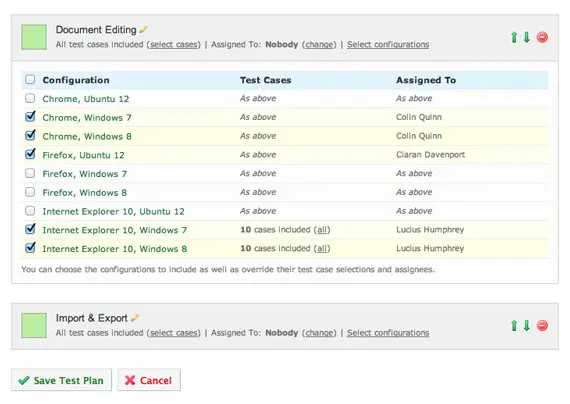Open Select configurations for Import & Export
This screenshot has height=404, width=570.
click(x=388, y=333)
